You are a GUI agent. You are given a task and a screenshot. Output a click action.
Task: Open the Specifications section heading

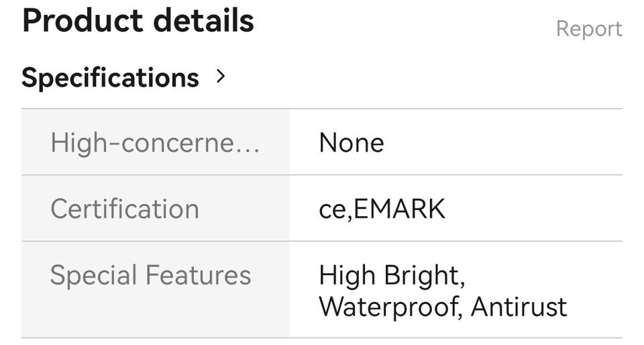111,78
